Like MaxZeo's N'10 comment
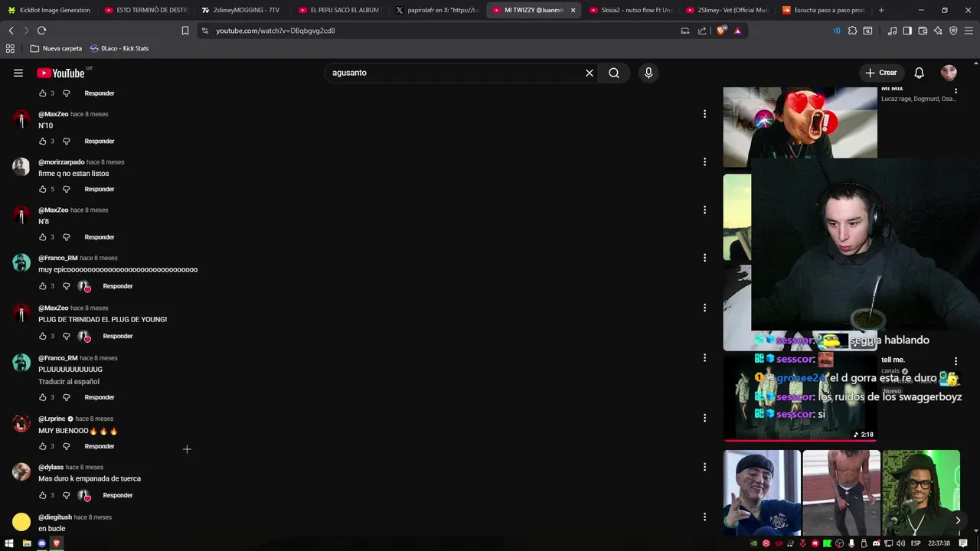Screen dimensions: 980x551 coord(43,141)
